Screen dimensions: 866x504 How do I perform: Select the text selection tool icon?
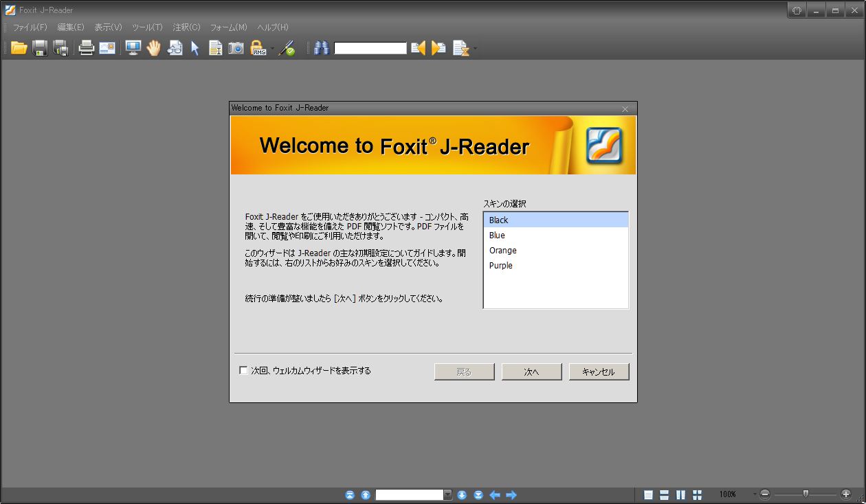(x=216, y=48)
